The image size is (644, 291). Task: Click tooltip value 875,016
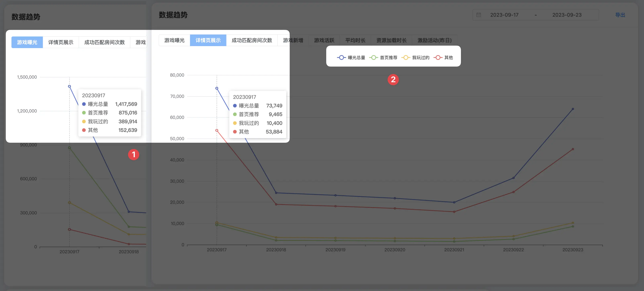tap(128, 113)
